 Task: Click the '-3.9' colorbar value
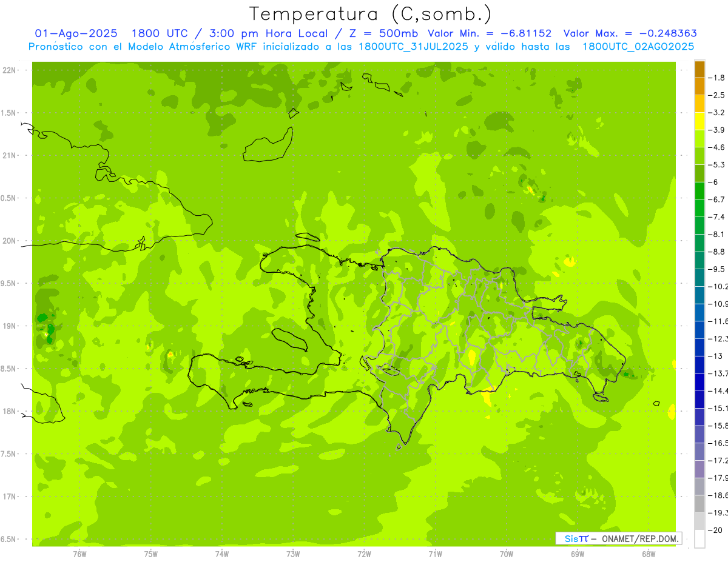tap(716, 130)
